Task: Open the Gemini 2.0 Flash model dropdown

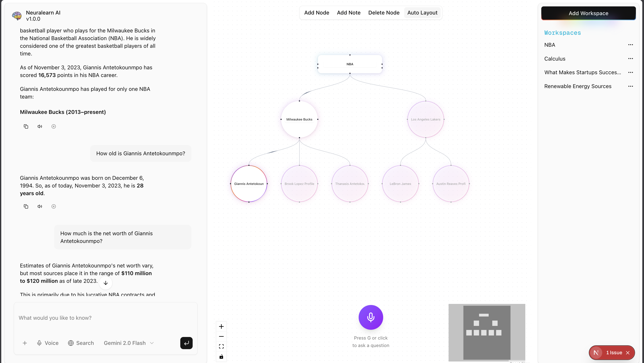Action: (129, 343)
